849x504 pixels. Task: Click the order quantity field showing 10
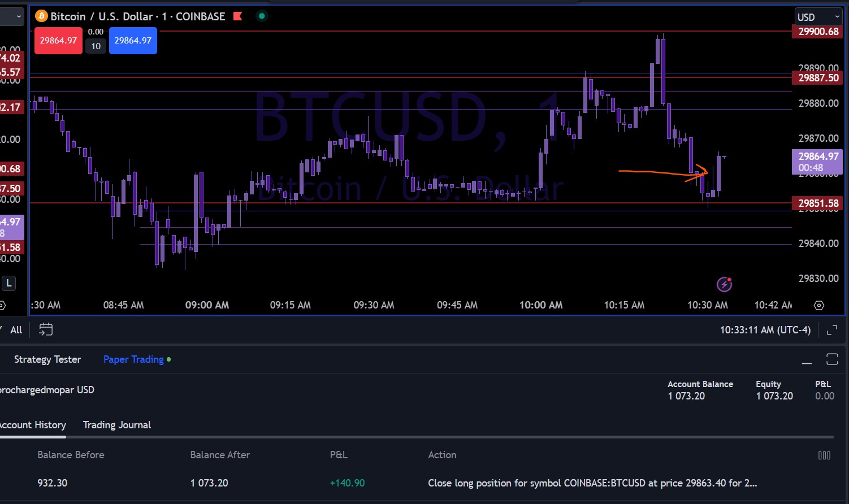(x=96, y=46)
